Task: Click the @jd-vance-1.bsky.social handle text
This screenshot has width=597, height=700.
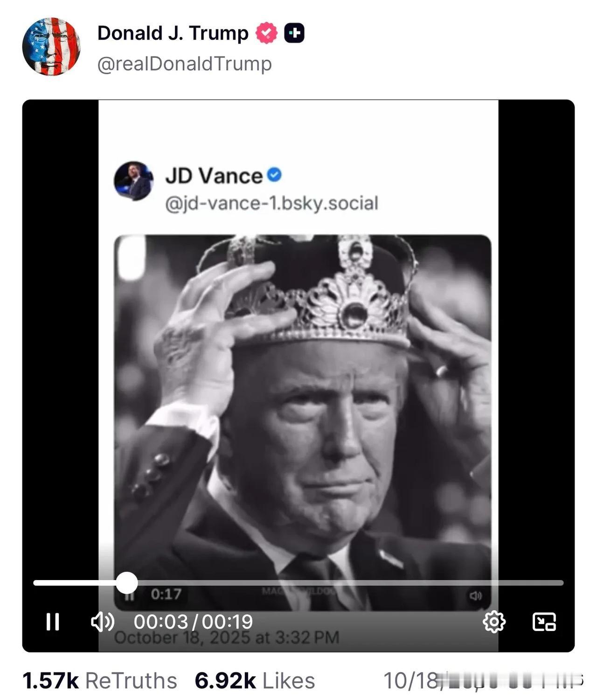Action: coord(271,203)
